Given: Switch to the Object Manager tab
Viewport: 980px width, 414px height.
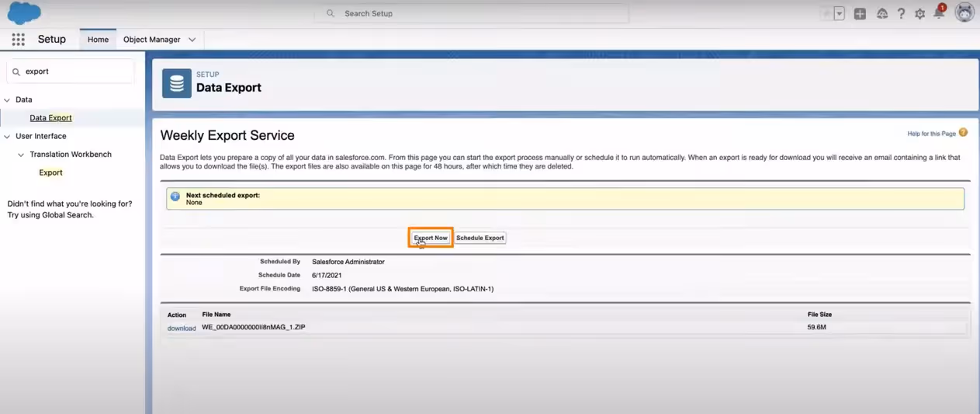Looking at the screenshot, I should pyautogui.click(x=152, y=40).
